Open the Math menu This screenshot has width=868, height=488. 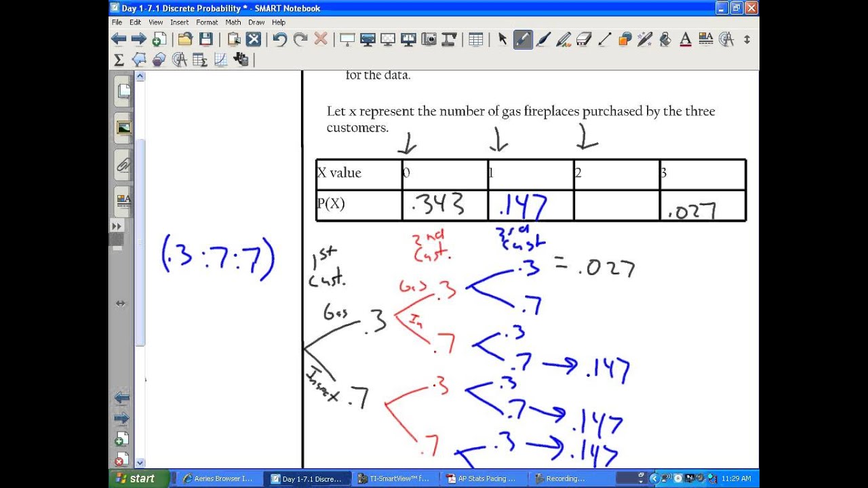coord(233,22)
